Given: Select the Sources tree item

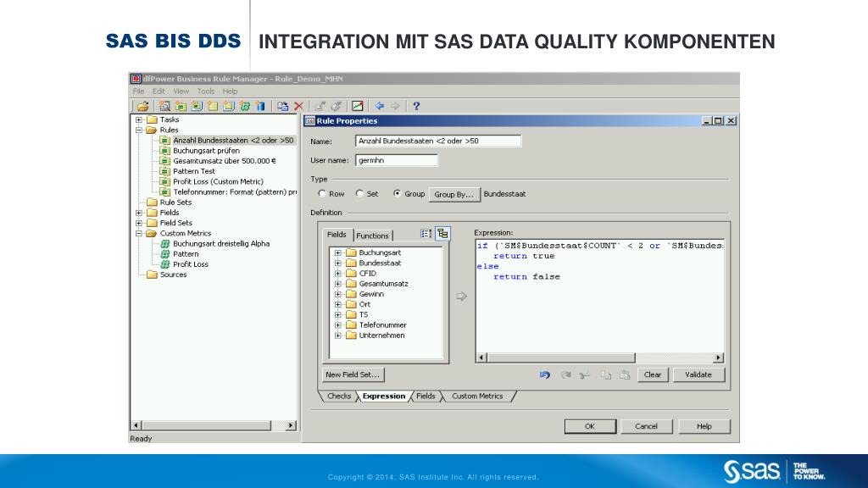Looking at the screenshot, I should click(x=173, y=274).
